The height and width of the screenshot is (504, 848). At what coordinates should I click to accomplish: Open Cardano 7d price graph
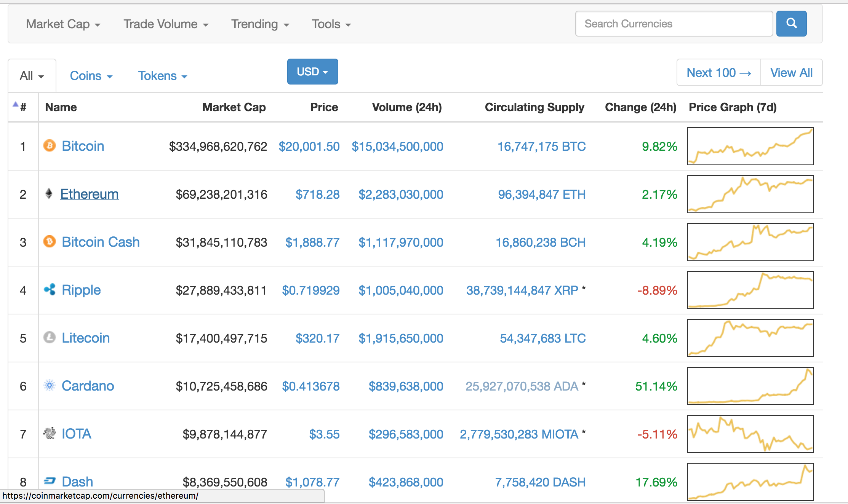pos(750,386)
